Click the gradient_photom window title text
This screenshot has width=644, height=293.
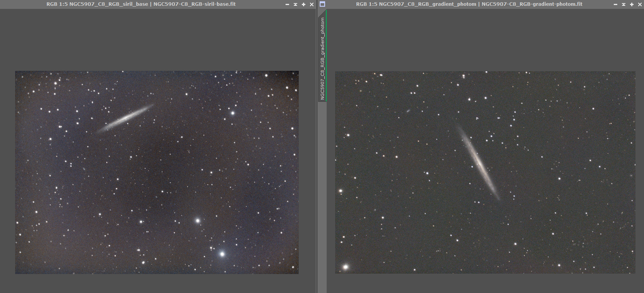(469, 4)
